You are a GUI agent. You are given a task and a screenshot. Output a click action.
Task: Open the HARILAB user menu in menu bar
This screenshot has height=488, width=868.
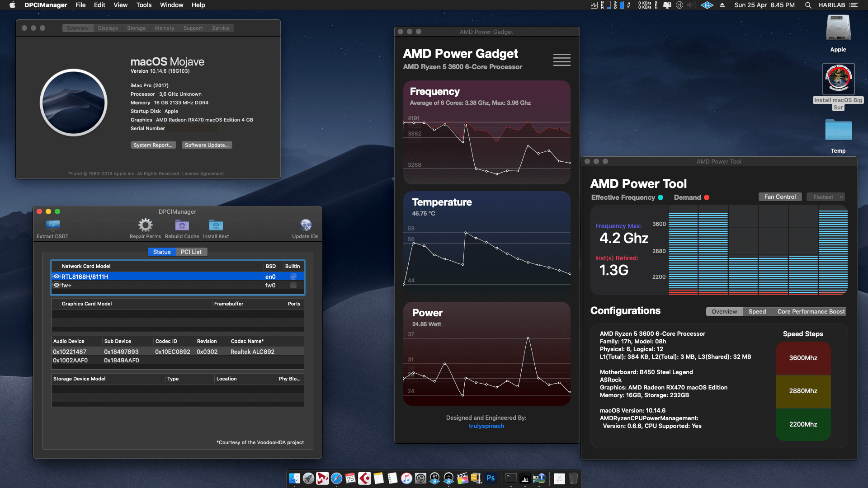click(x=831, y=5)
